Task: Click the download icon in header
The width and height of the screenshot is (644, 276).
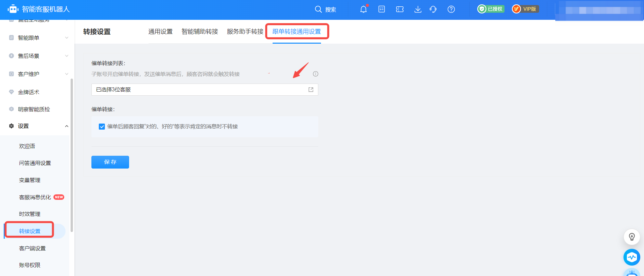Action: pos(418,9)
